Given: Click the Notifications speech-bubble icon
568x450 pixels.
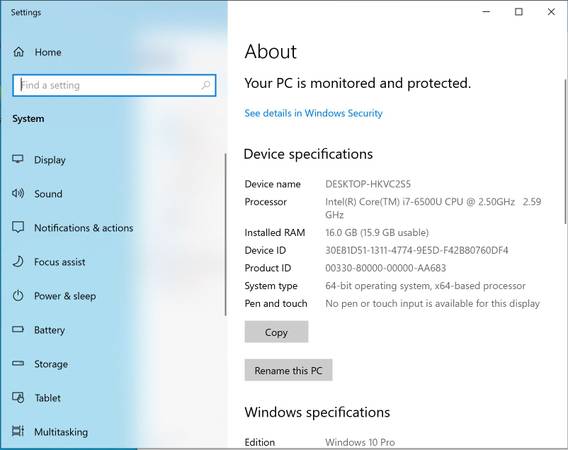Looking at the screenshot, I should (x=18, y=227).
